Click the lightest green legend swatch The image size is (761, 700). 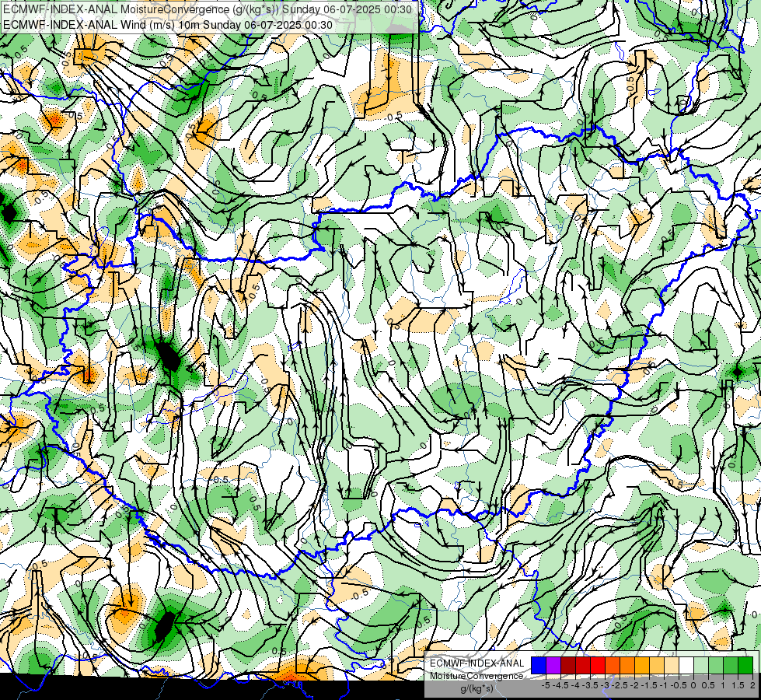[x=701, y=666]
